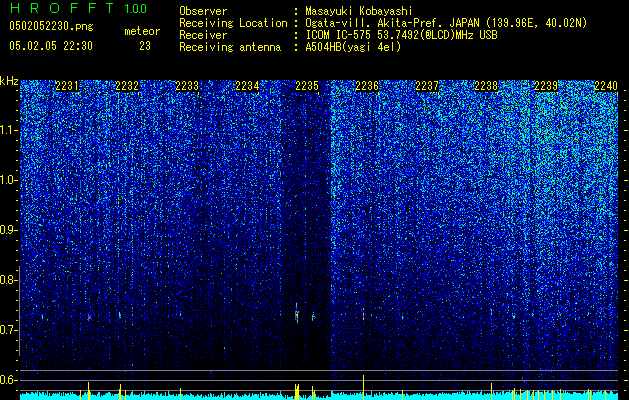629x400 pixels.
Task: Select the filename 0502052230.png
Action: [51, 27]
